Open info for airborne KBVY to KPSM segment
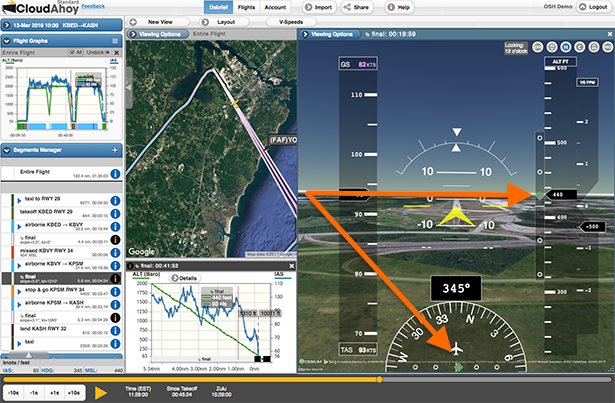Viewport: 615px width, 403px height. [x=115, y=266]
